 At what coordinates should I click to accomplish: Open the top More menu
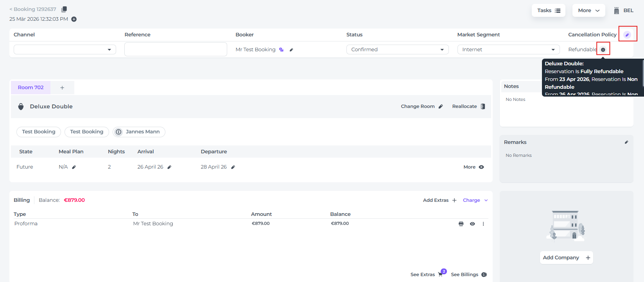coord(588,11)
